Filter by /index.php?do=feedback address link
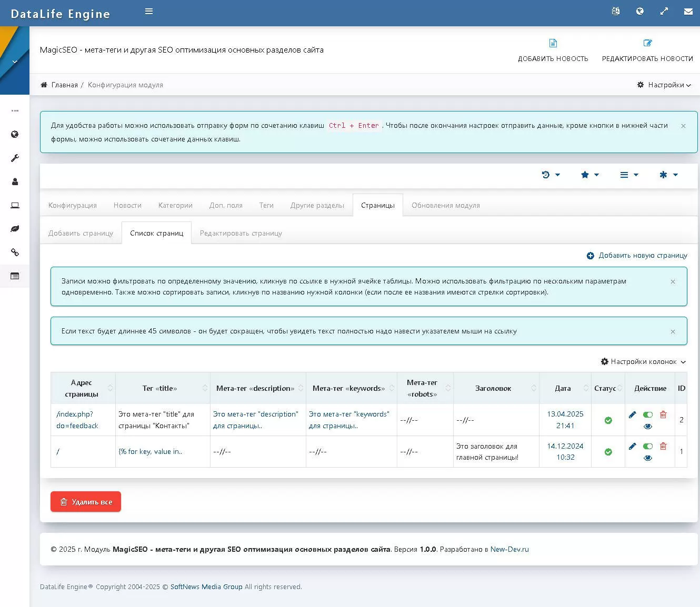This screenshot has width=700, height=607. (x=77, y=420)
